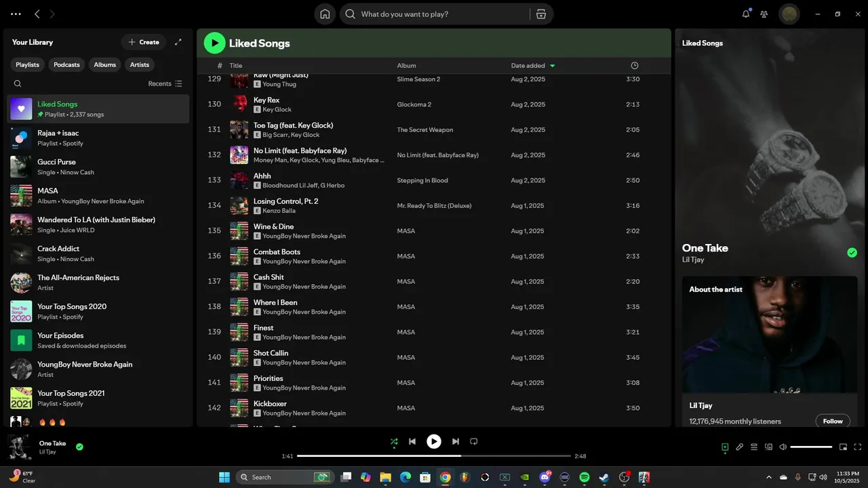Open Big Scarr artist link
868x488 pixels.
(x=275, y=135)
